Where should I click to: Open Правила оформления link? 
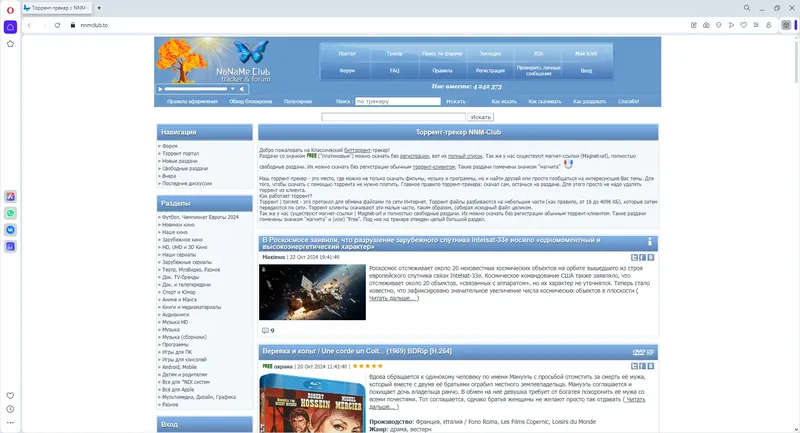(192, 101)
